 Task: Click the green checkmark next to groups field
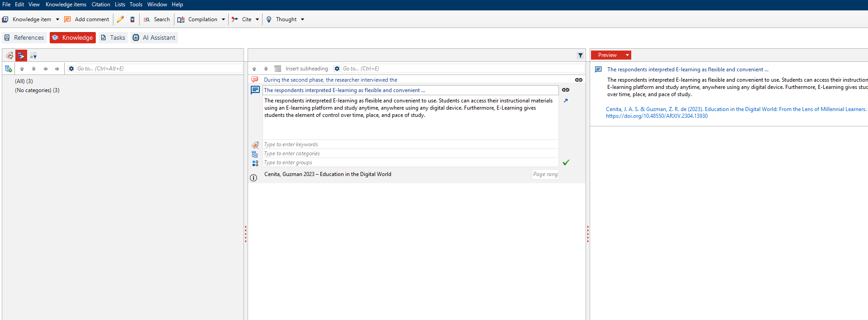(x=566, y=162)
